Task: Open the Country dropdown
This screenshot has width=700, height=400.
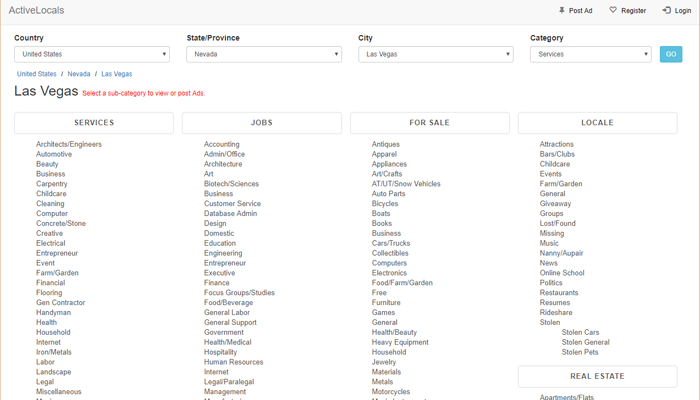Action: [x=92, y=54]
